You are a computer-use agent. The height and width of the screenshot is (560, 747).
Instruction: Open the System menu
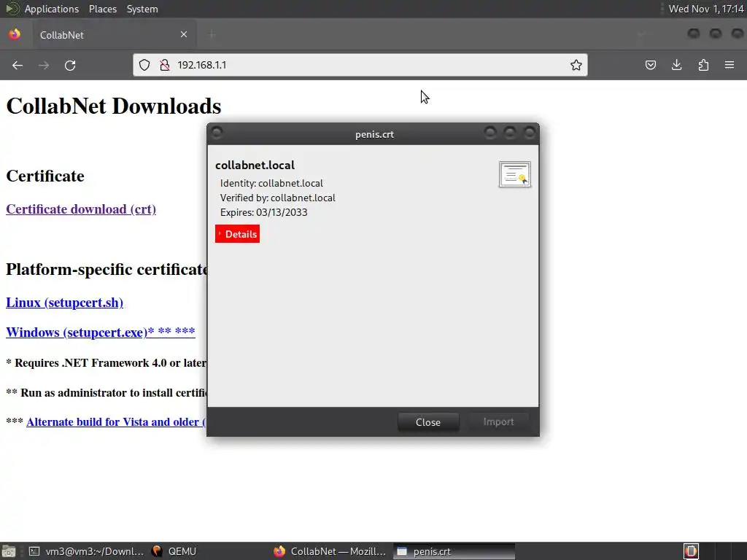142,9
